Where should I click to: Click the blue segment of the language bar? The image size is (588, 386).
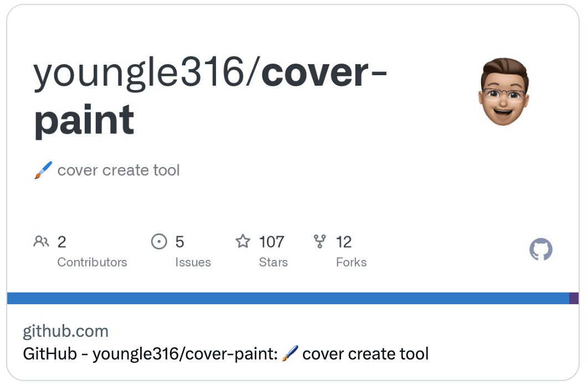[x=288, y=299]
